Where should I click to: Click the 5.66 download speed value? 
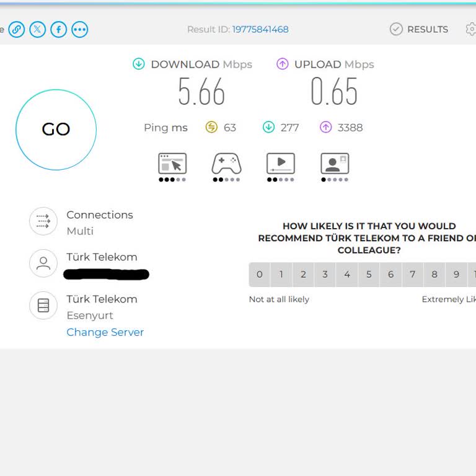pos(201,91)
